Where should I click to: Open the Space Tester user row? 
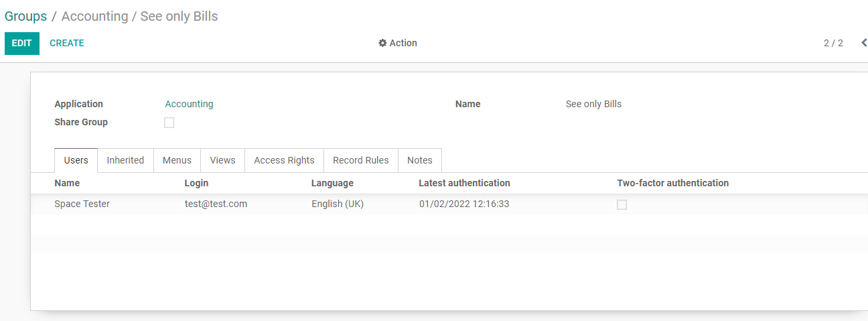(449, 204)
